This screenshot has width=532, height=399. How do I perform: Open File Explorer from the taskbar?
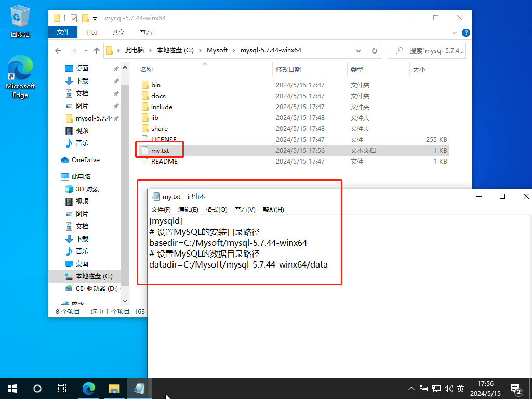point(114,389)
